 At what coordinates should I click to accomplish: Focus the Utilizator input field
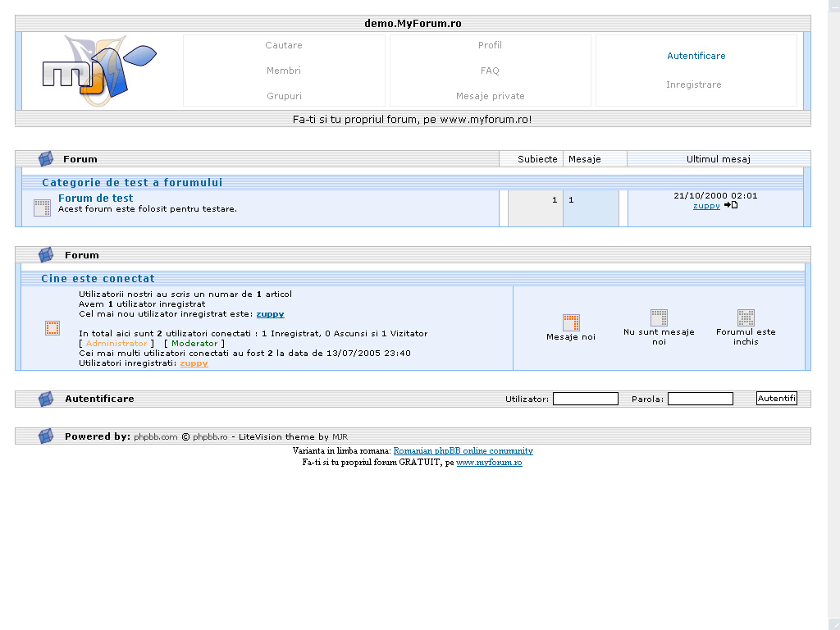(x=585, y=399)
